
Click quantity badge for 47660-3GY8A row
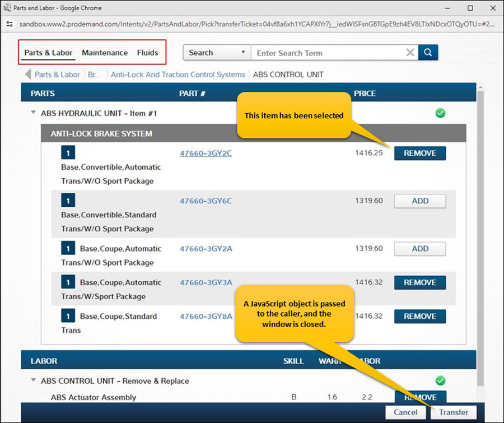point(68,316)
